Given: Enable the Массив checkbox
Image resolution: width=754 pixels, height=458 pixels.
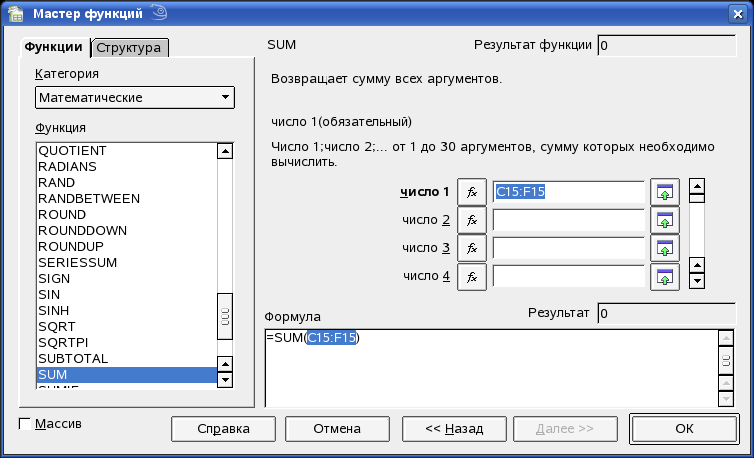Looking at the screenshot, I should 26,424.
